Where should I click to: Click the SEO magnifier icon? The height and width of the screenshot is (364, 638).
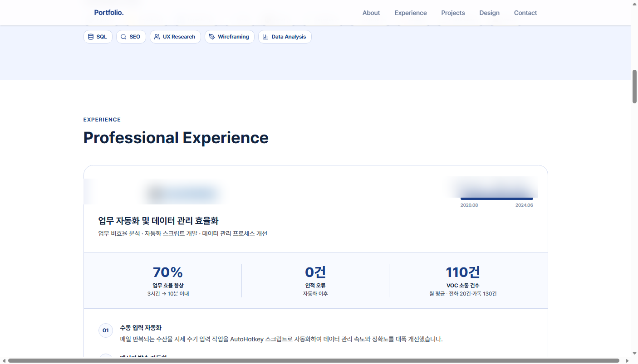coord(123,37)
